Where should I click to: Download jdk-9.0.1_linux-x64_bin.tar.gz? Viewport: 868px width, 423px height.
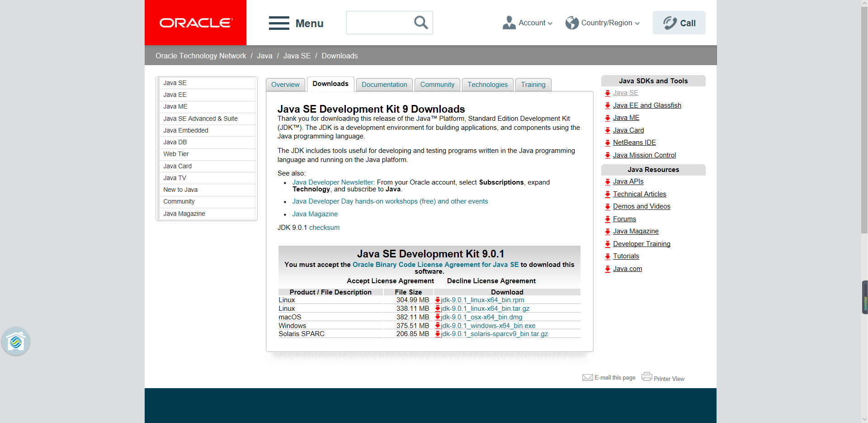click(485, 309)
